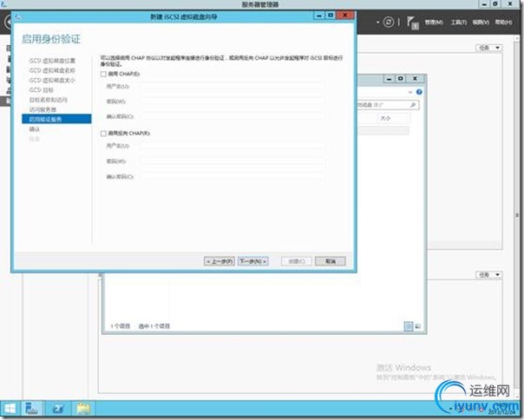Select the iSCSI 目标 wizard step
This screenshot has width=524, height=420.
click(42, 90)
